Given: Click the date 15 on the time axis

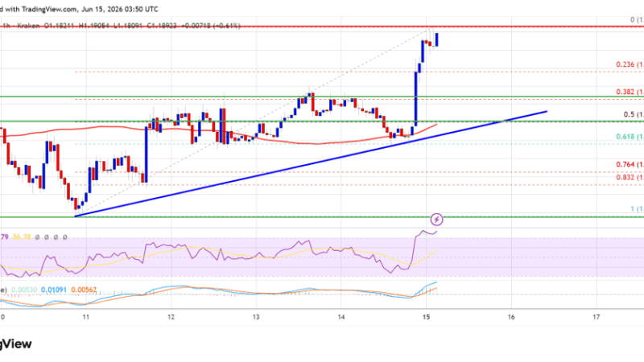Looking at the screenshot, I should coord(426,317).
